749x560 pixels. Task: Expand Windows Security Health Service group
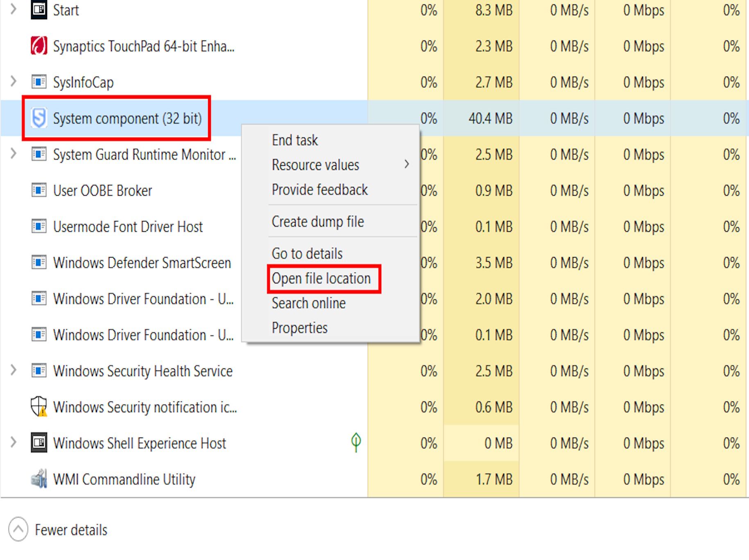click(x=13, y=370)
